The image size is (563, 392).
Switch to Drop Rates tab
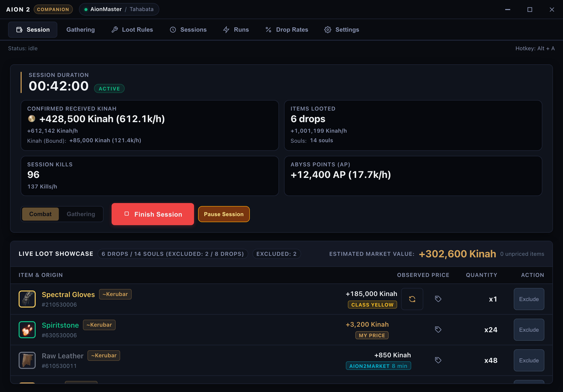(x=287, y=30)
